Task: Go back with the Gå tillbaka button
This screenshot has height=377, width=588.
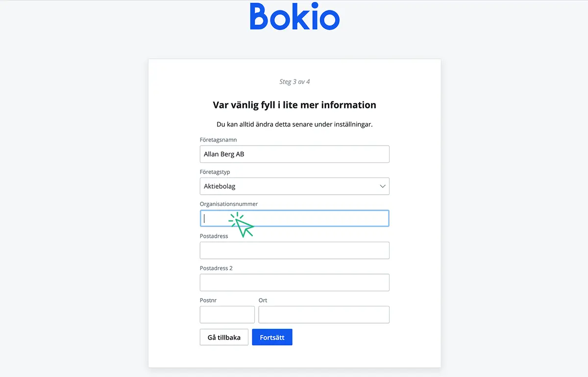Action: coord(224,337)
